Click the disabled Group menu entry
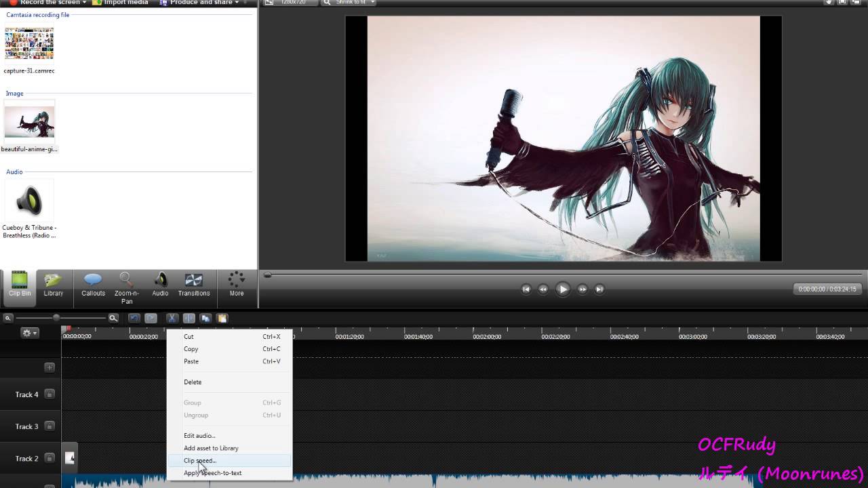The width and height of the screenshot is (868, 488). [230, 403]
